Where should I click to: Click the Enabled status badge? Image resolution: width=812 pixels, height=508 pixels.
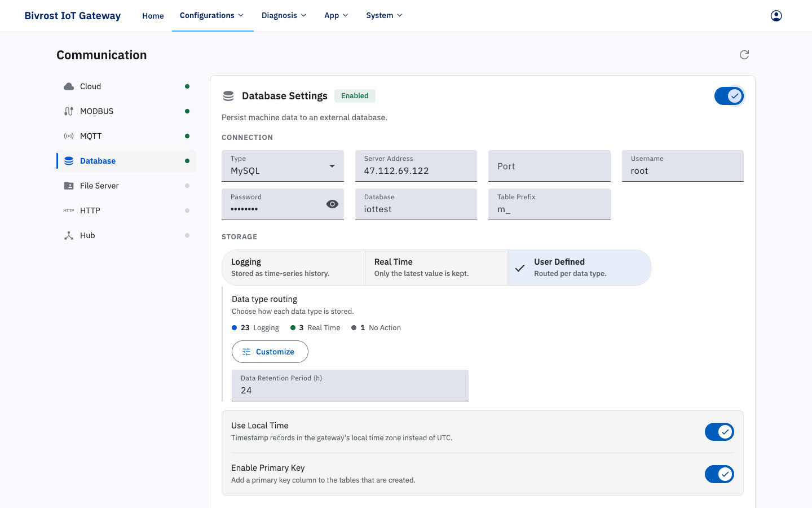coord(355,96)
